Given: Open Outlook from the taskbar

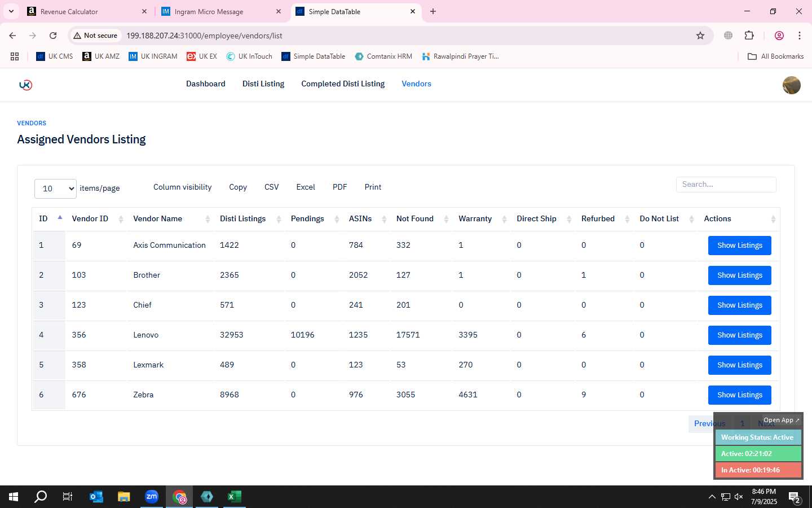Looking at the screenshot, I should [96, 497].
